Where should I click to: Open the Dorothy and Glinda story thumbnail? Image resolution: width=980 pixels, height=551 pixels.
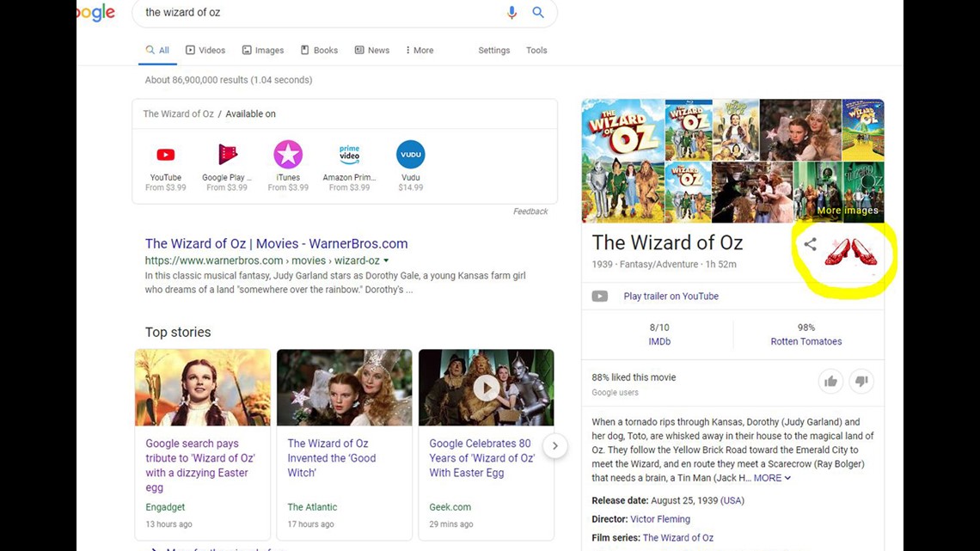coord(345,388)
